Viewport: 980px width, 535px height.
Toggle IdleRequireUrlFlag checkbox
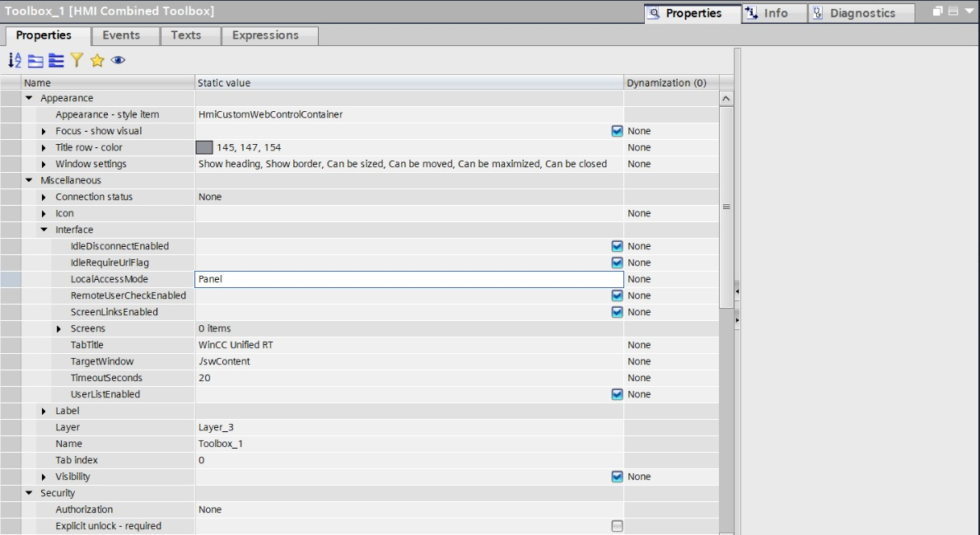617,263
